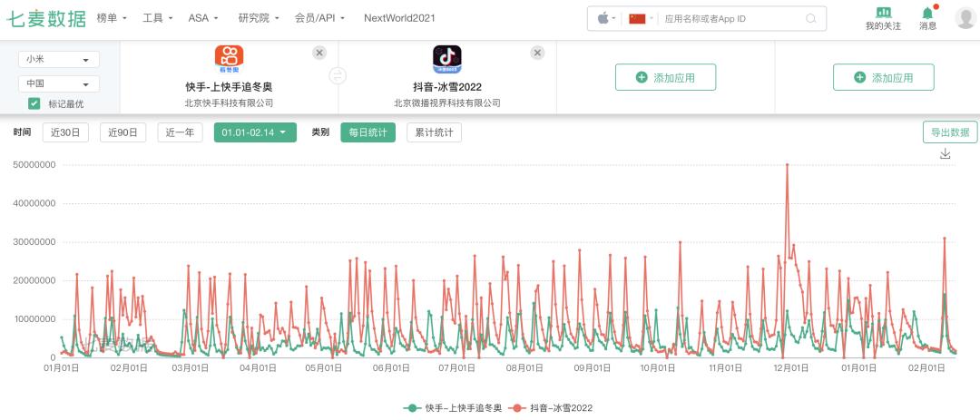The width and height of the screenshot is (980, 420).
Task: Toggle 快手-上快手追冬奥 legend series
Action: [453, 408]
